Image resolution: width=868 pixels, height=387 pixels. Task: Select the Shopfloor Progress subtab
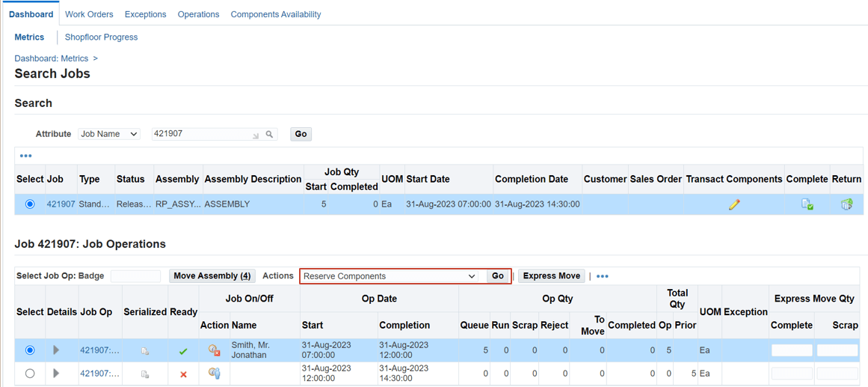101,37
